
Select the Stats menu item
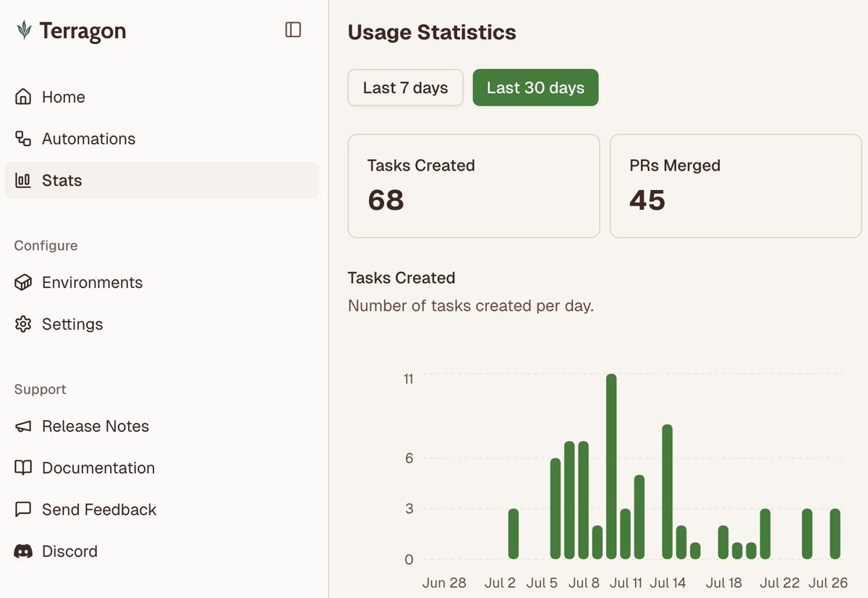tap(161, 180)
